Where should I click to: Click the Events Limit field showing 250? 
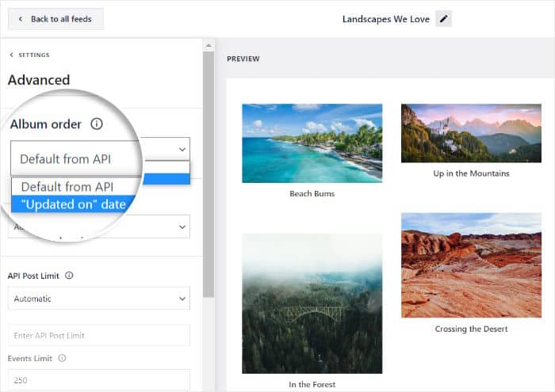pyautogui.click(x=99, y=380)
